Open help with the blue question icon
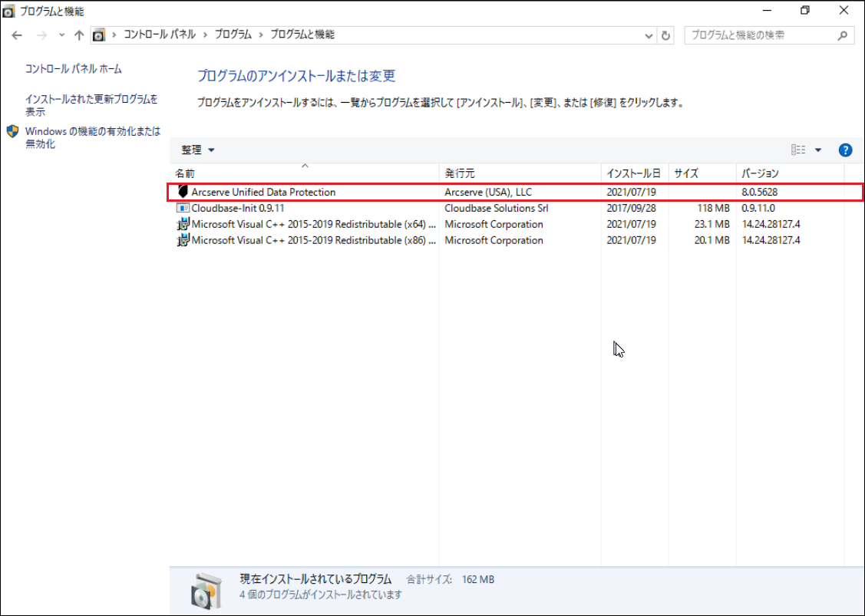This screenshot has height=616, width=865. (x=845, y=150)
